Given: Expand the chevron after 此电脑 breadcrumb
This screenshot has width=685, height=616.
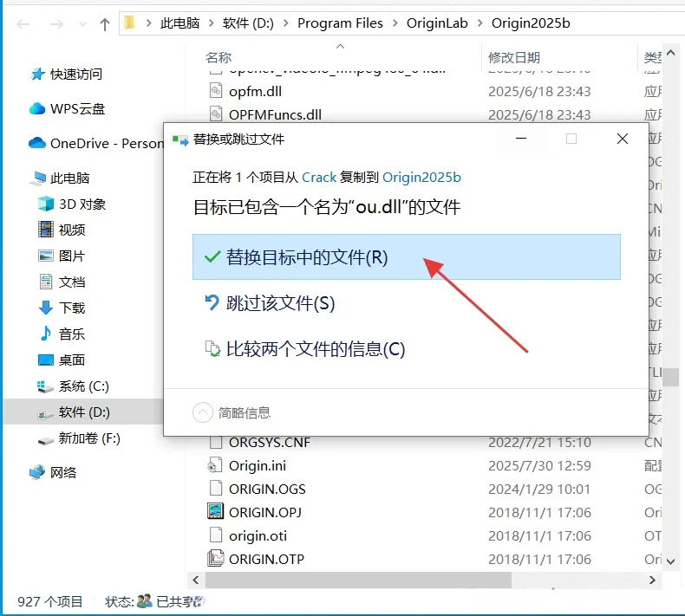Looking at the screenshot, I should [x=212, y=23].
